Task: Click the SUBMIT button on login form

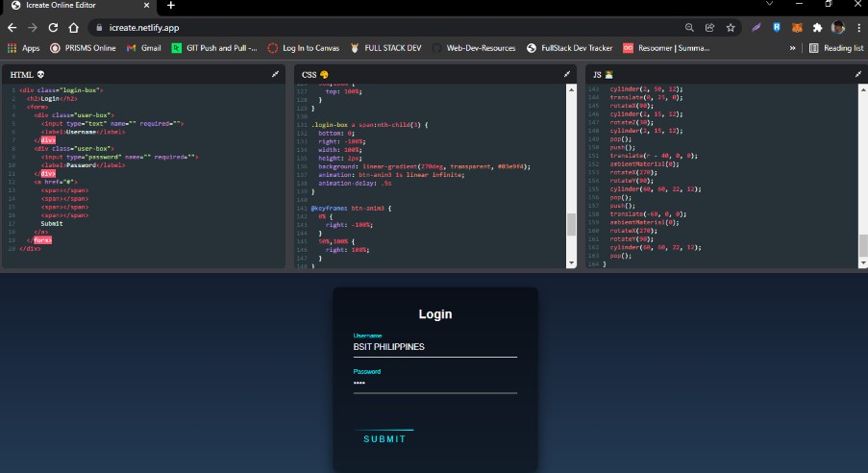Action: tap(384, 439)
